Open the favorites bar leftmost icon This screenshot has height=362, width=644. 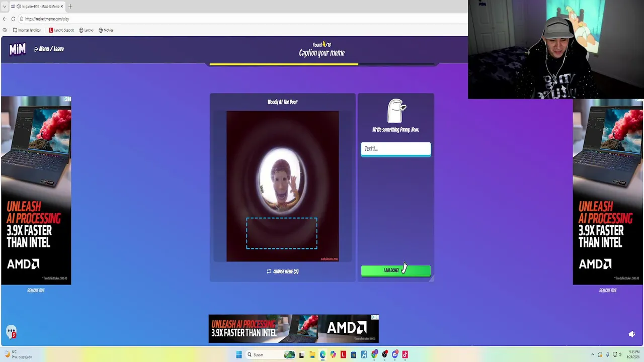pyautogui.click(x=5, y=30)
